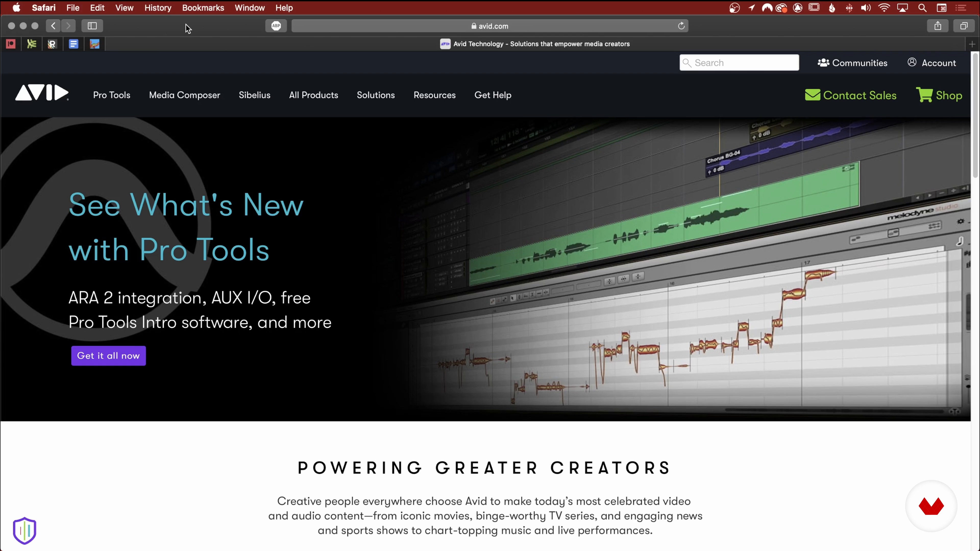The width and height of the screenshot is (980, 551).
Task: Expand the All Products nav menu
Action: [x=313, y=95]
